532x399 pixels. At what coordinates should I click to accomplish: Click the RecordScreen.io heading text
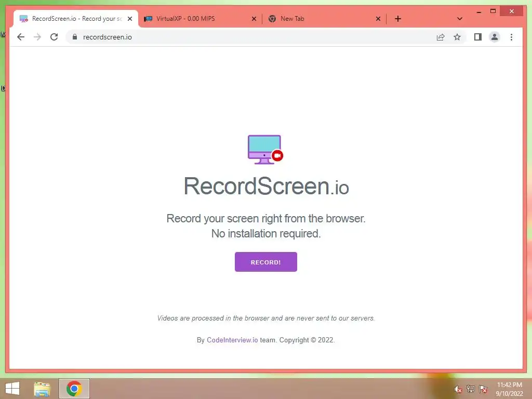(266, 186)
